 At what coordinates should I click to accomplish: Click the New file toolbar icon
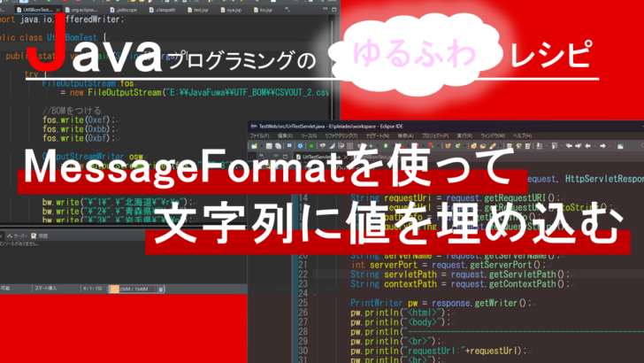click(x=254, y=146)
